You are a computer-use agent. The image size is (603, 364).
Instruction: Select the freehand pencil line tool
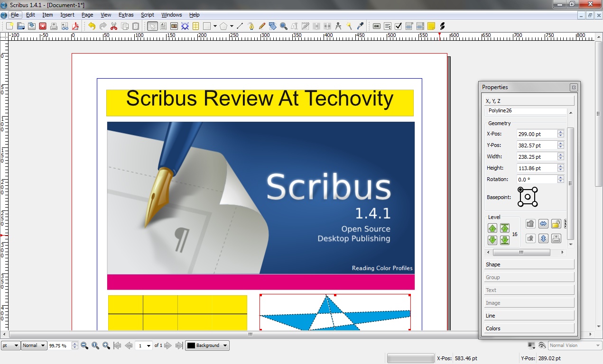coord(262,26)
